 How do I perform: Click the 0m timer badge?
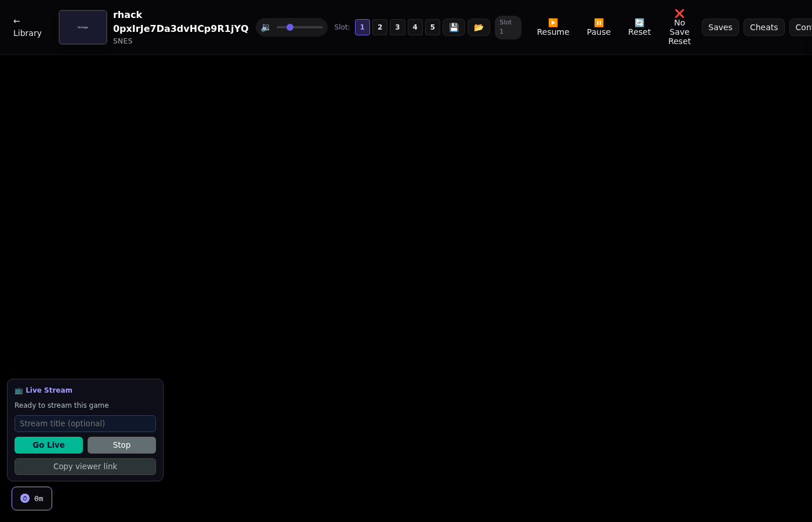pyautogui.click(x=32, y=498)
